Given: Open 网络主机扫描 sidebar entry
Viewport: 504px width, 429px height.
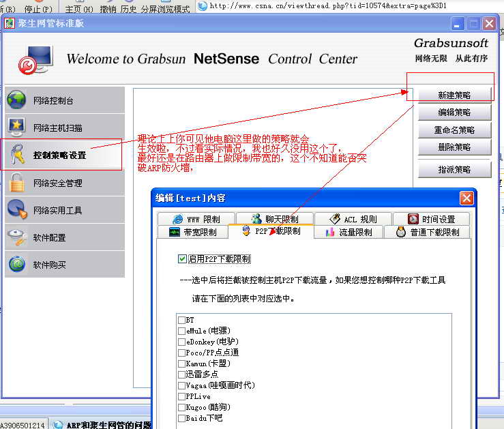Looking at the screenshot, I should [x=65, y=128].
